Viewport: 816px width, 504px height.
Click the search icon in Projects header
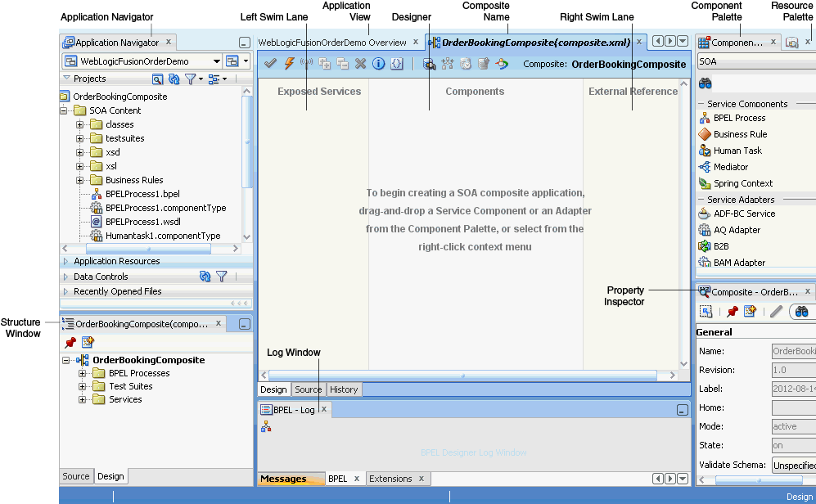point(157,79)
